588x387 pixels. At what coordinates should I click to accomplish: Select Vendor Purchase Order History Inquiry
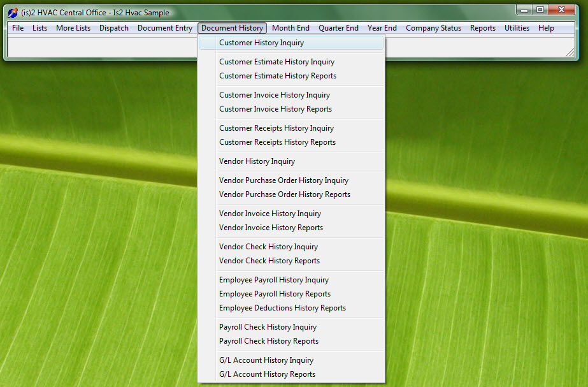click(x=291, y=180)
